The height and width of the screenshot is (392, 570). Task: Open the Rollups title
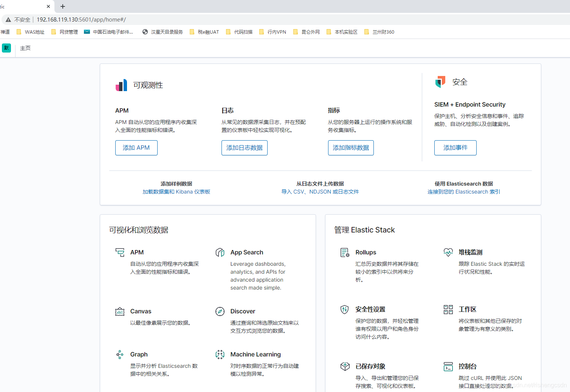point(366,253)
